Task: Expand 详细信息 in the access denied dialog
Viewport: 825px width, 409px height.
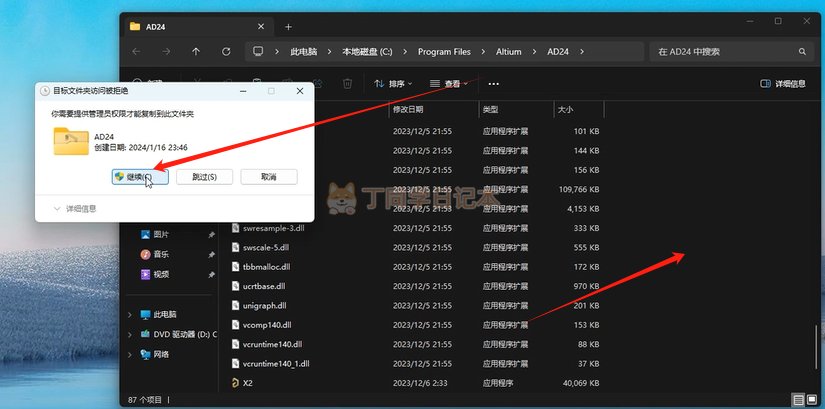Action: (x=75, y=209)
